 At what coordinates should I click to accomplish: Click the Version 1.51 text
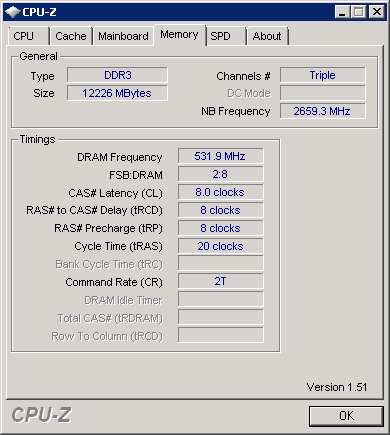337,387
